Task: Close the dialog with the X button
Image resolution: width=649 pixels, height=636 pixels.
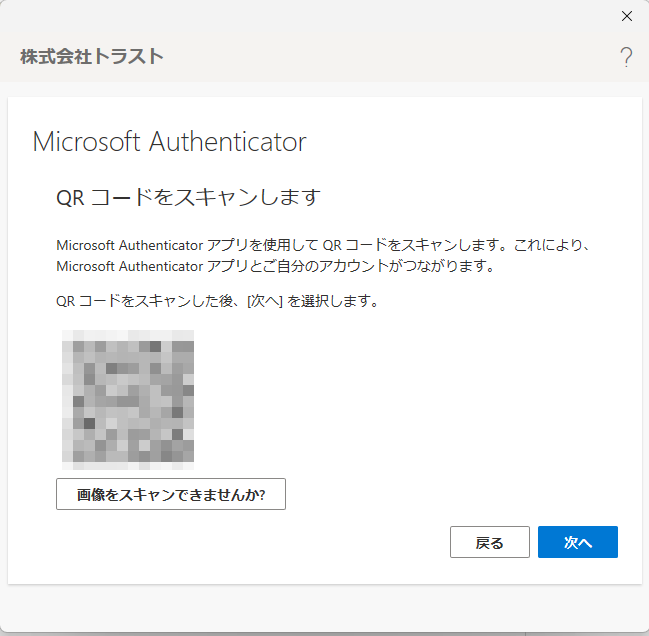Action: coord(627,16)
